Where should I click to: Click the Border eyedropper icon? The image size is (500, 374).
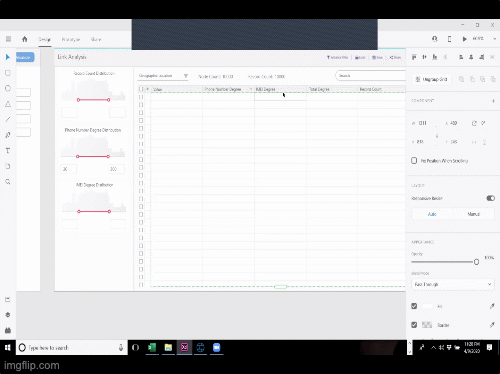coord(492,325)
